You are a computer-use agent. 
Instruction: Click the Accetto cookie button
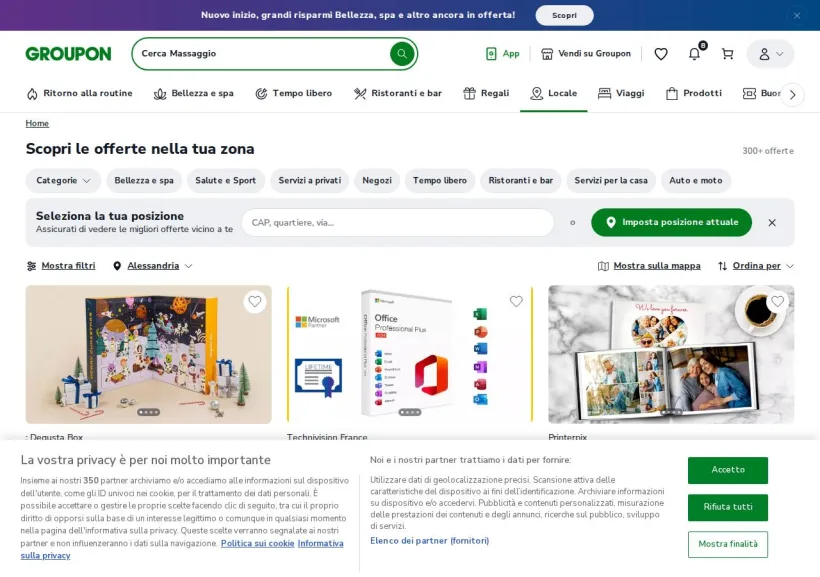coord(728,470)
